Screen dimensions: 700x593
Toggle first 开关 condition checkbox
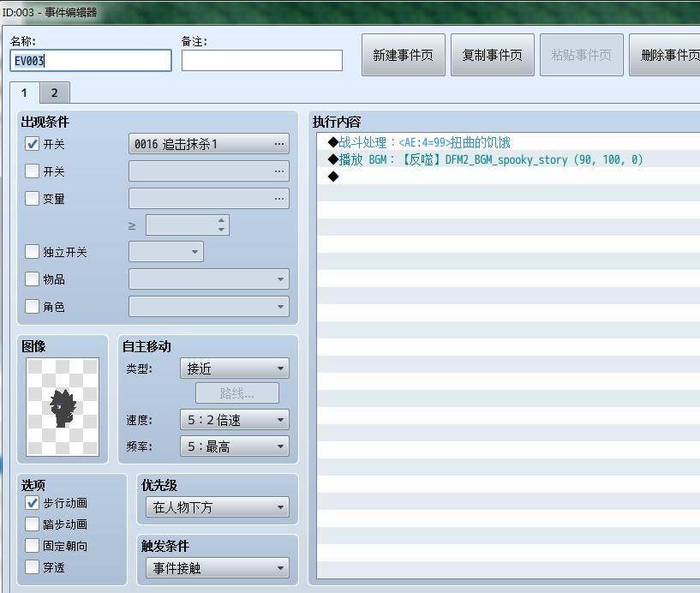tap(33, 144)
